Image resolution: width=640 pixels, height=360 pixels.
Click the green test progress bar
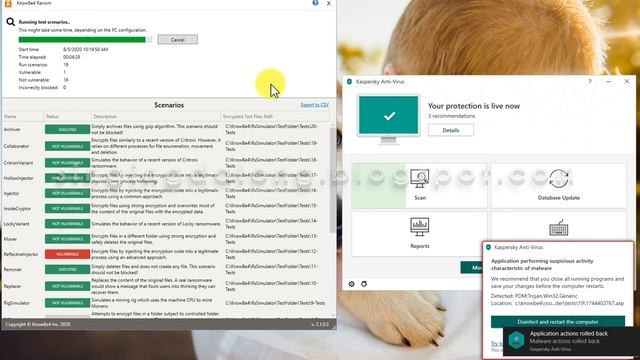tap(85, 40)
